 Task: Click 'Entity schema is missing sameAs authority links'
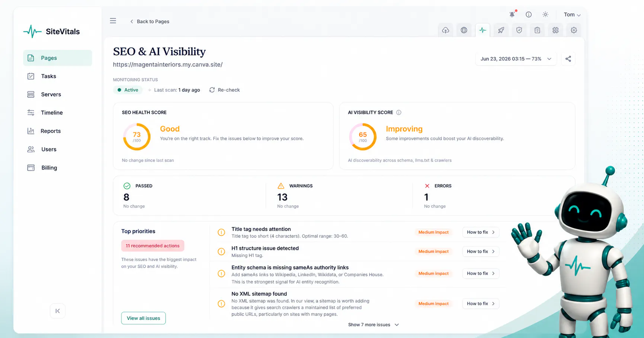290,268
